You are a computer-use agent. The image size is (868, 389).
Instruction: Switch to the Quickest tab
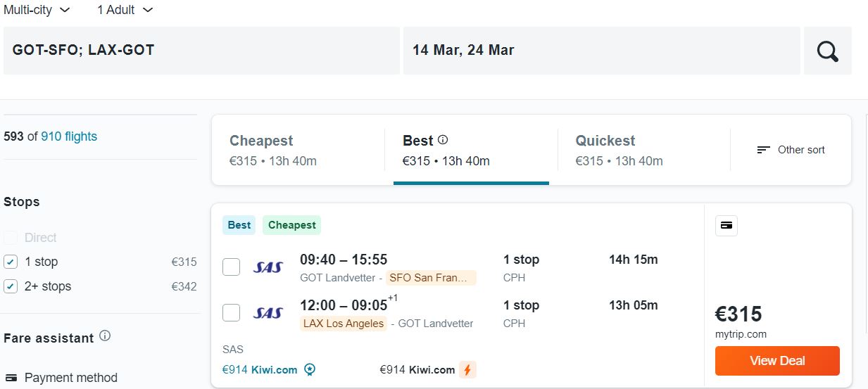click(643, 150)
